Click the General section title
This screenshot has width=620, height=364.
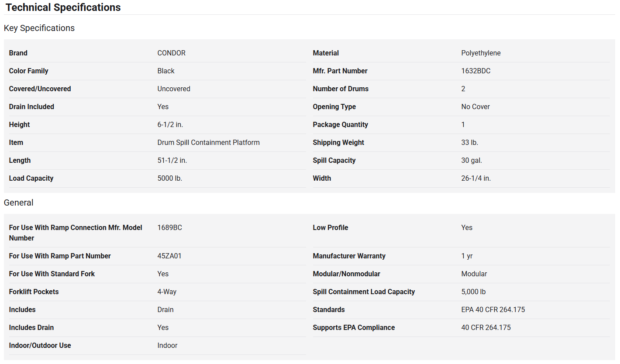click(x=19, y=203)
